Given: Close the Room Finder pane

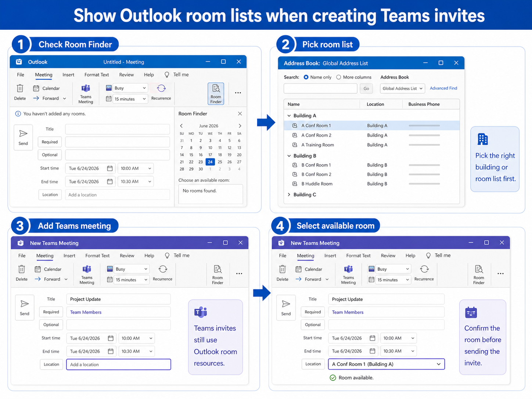Looking at the screenshot, I should point(240,114).
